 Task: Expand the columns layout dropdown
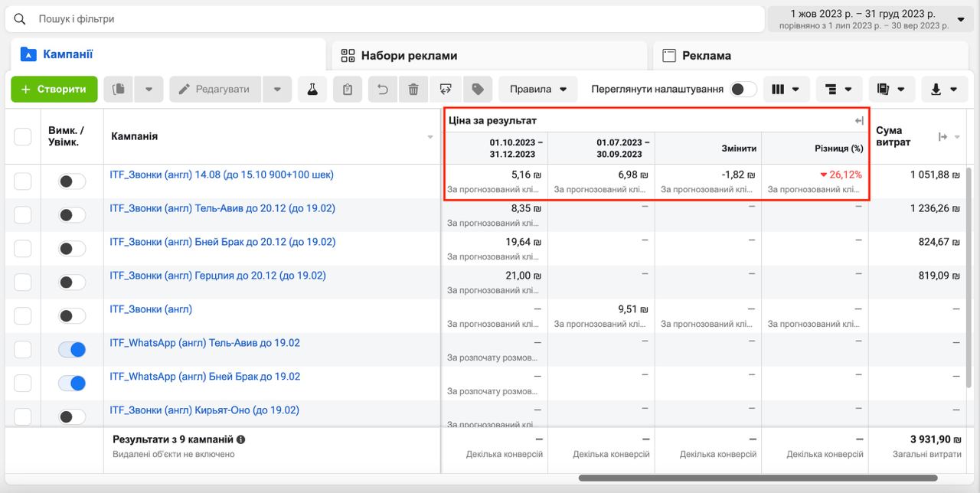tap(786, 89)
